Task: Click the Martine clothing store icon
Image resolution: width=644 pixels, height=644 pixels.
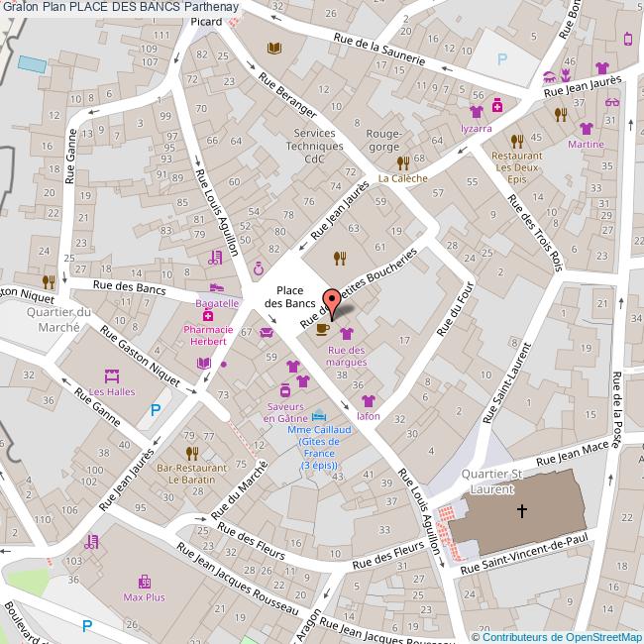Action: pyautogui.click(x=586, y=129)
